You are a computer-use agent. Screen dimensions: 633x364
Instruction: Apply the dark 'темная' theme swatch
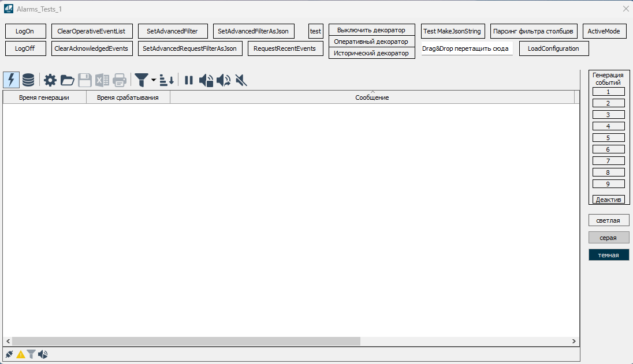pyautogui.click(x=608, y=255)
